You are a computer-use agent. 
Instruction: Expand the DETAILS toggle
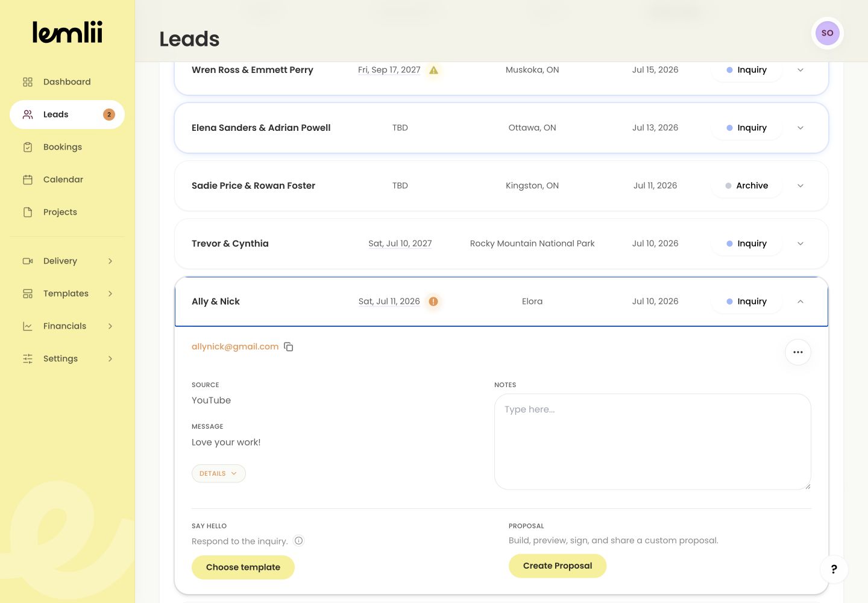(219, 473)
